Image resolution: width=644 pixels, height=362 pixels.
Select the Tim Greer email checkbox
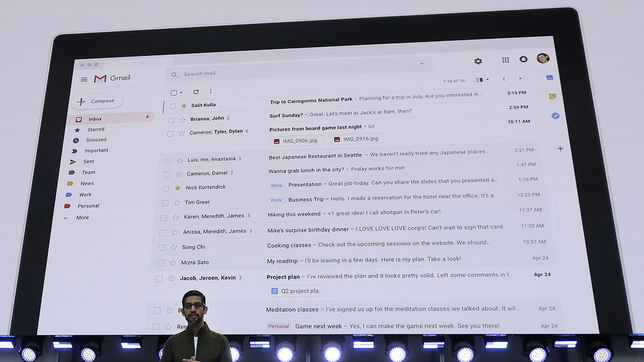point(165,203)
